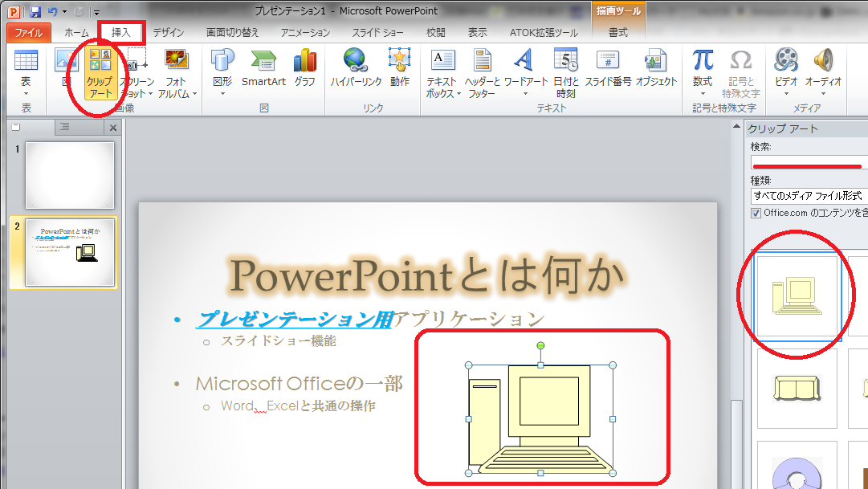Select slide 1 thumbnail

point(70,175)
